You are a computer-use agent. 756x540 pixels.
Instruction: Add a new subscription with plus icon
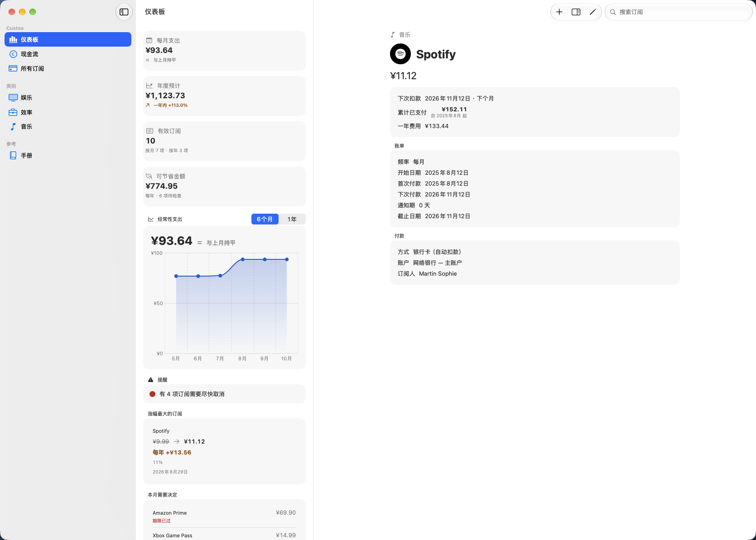pyautogui.click(x=559, y=12)
